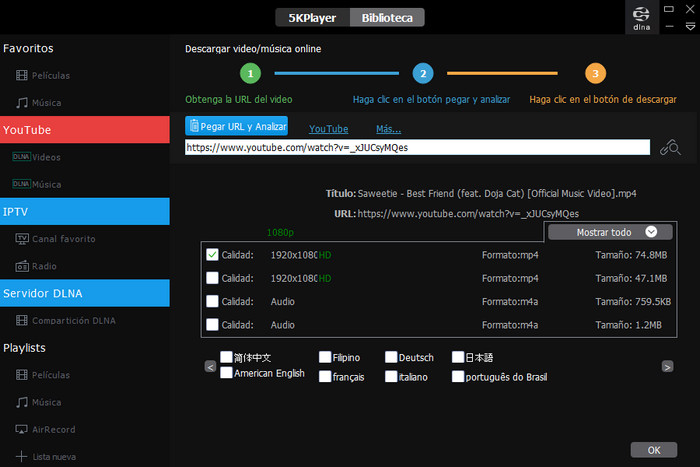Viewport: 700px width, 467px height.
Task: Open the title bar dropdown menu triangle icon
Action: pyautogui.click(x=690, y=27)
